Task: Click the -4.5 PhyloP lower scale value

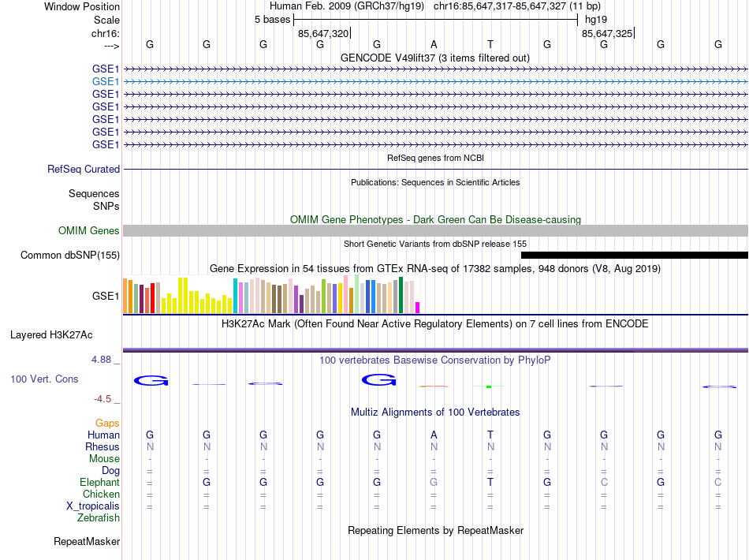Action: [x=102, y=399]
